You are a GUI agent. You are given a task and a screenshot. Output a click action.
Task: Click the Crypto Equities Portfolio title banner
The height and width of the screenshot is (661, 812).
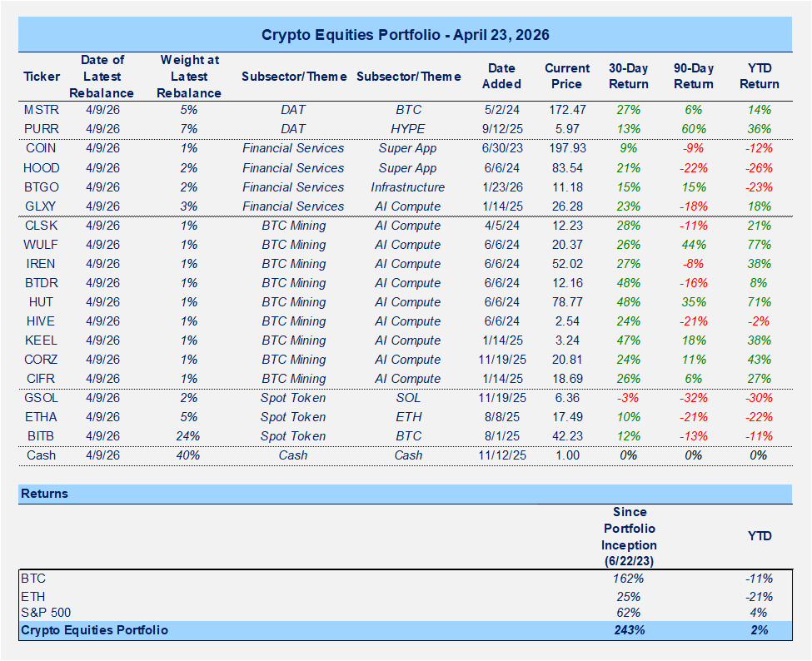pos(406,35)
